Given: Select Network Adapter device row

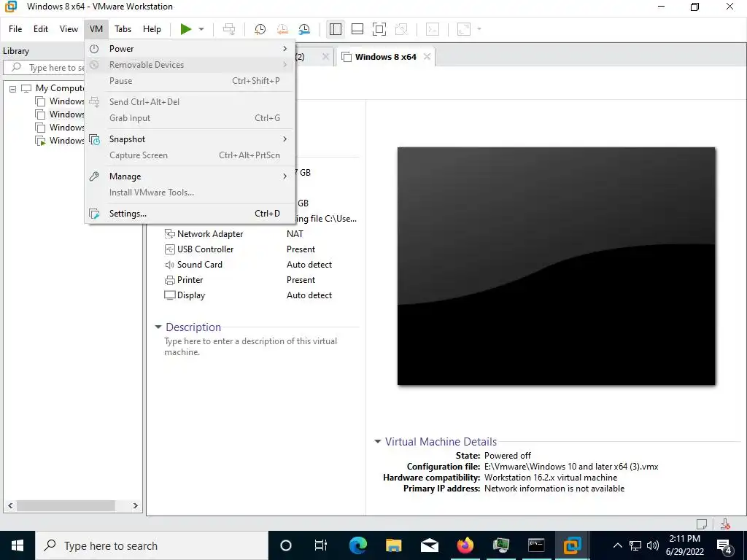Looking at the screenshot, I should [260, 234].
